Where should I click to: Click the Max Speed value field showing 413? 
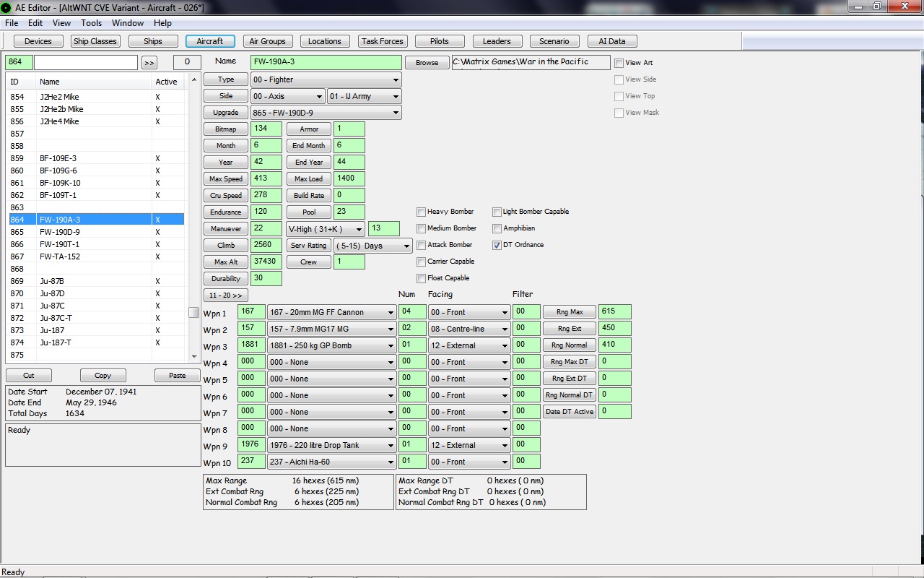click(x=266, y=178)
